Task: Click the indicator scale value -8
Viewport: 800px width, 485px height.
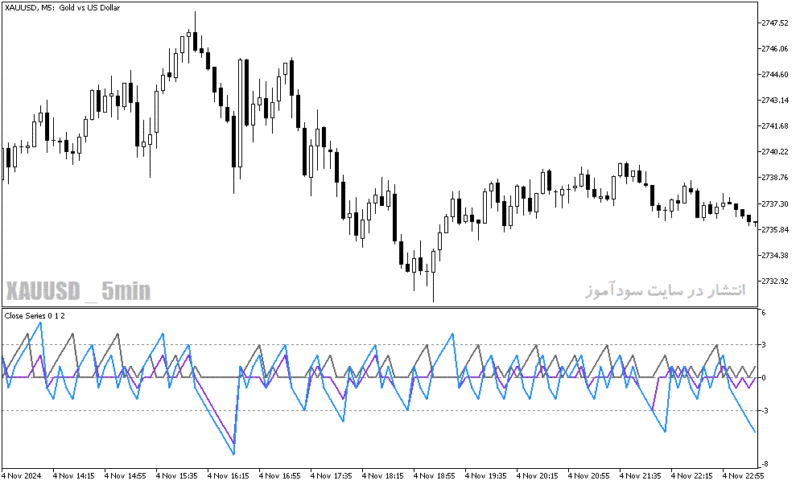Action: pos(765,464)
